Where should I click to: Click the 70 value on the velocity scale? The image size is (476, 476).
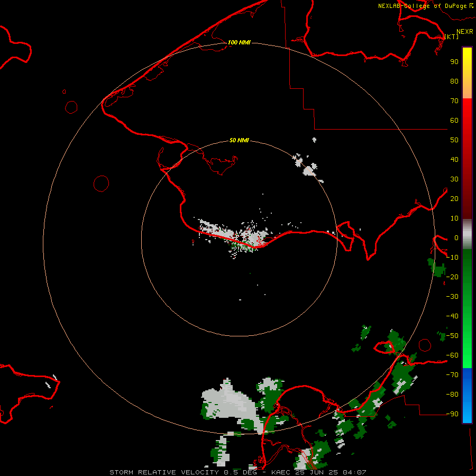[454, 101]
